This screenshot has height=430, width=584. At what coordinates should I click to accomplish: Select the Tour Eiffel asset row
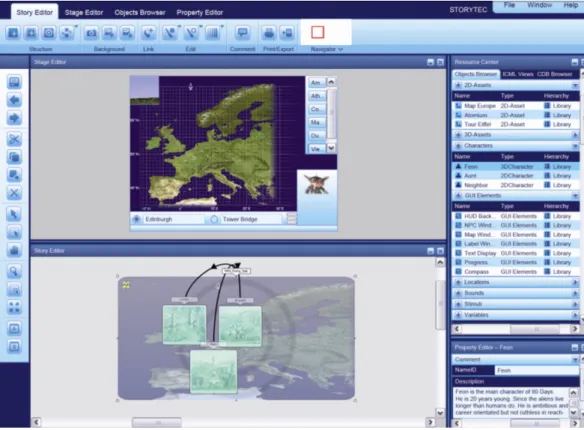click(x=515, y=124)
